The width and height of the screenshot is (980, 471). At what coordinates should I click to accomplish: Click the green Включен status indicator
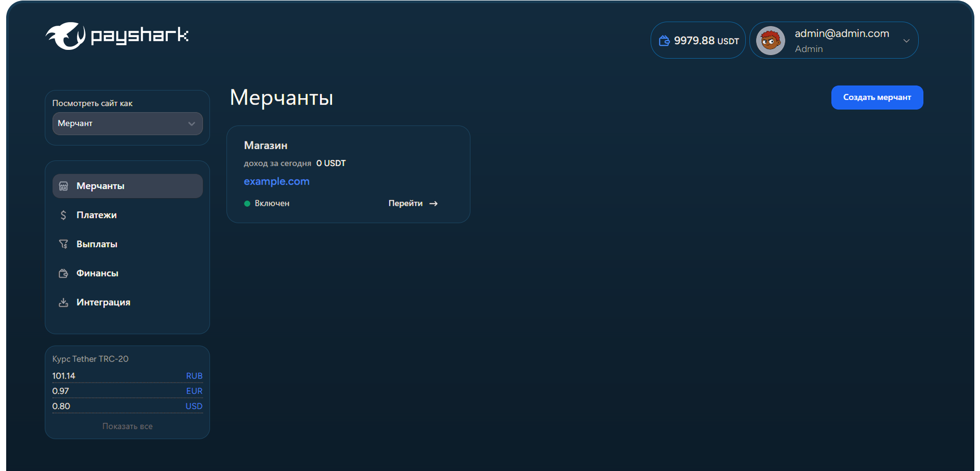(x=247, y=204)
